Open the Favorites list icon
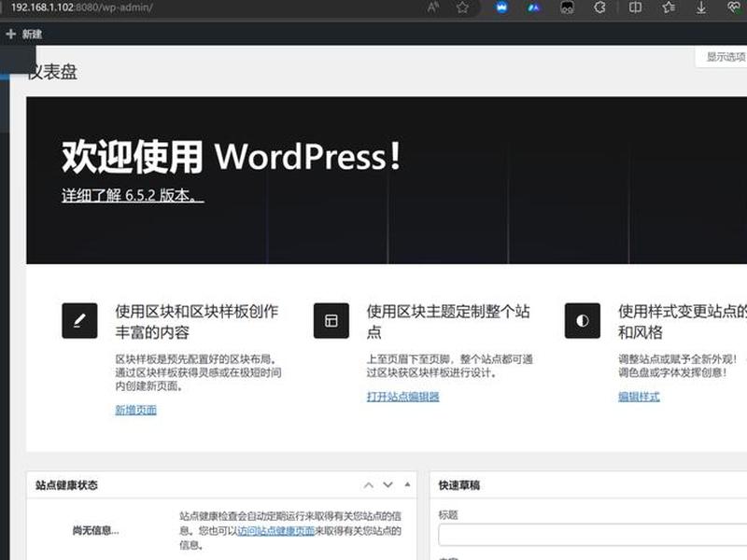The width and height of the screenshot is (747, 560). (x=669, y=7)
